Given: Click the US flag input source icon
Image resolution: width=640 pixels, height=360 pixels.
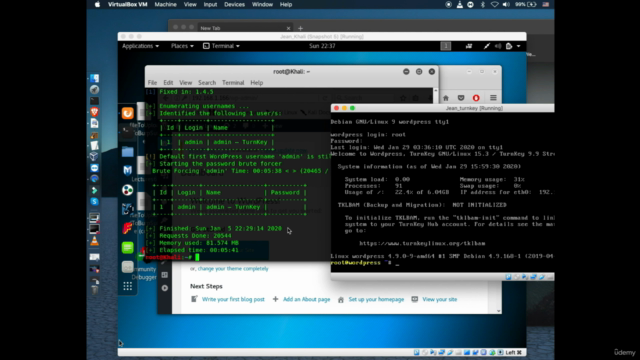Looking at the screenshot, I should click(546, 4).
